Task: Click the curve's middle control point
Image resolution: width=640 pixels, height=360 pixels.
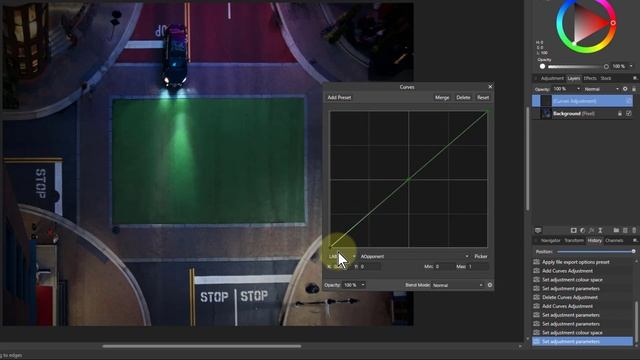Action: [x=408, y=179]
